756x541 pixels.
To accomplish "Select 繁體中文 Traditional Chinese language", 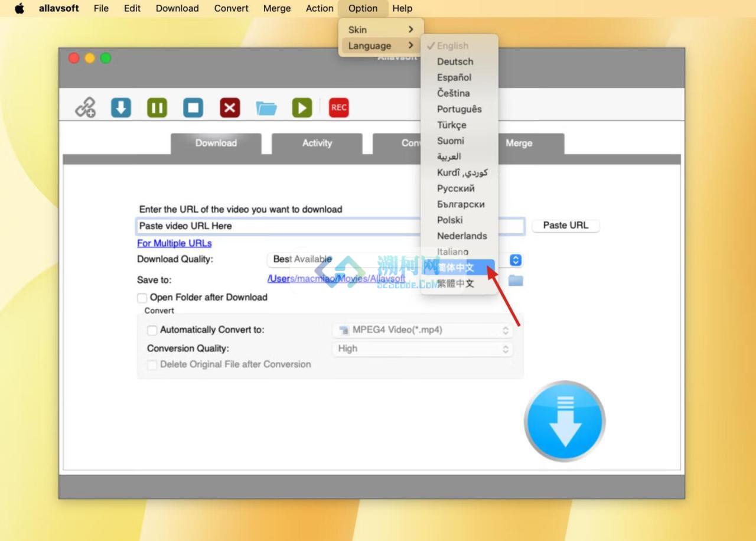I will [460, 283].
